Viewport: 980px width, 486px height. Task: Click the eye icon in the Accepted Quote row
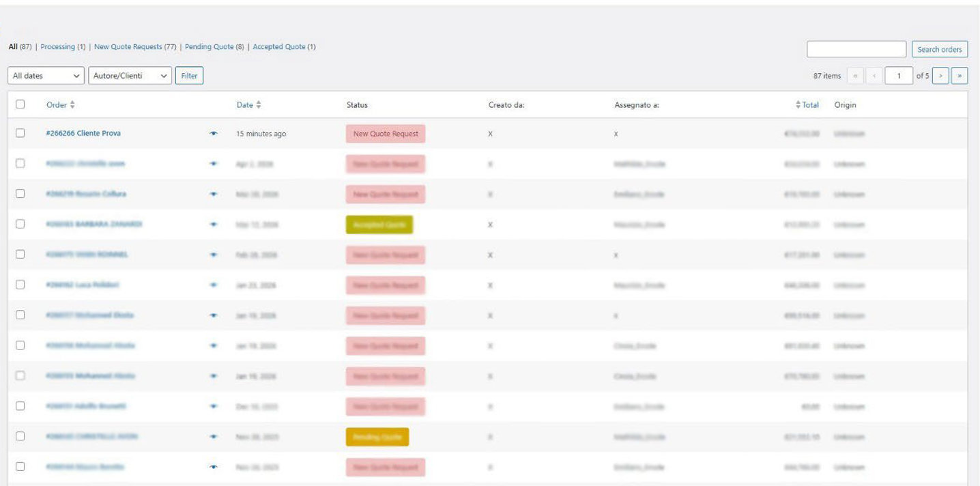(214, 225)
